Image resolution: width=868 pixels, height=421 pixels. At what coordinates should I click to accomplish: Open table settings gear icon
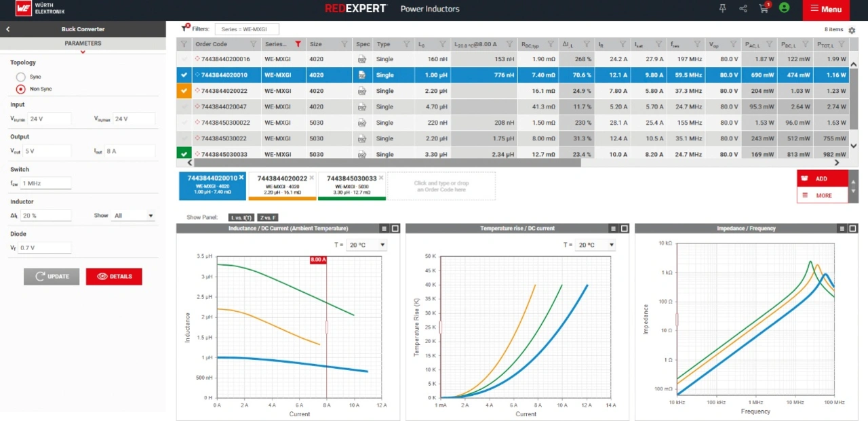point(852,31)
